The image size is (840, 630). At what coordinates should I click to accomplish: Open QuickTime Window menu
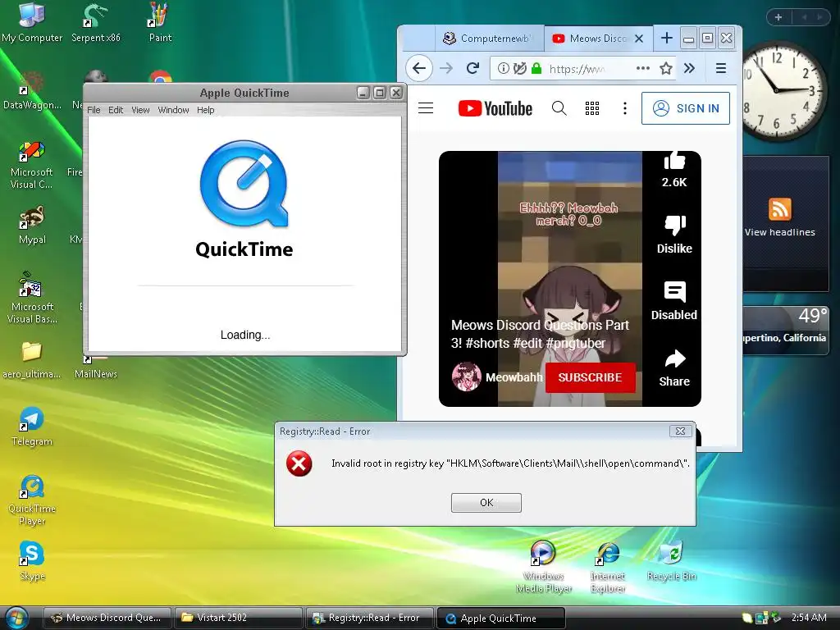click(x=173, y=110)
